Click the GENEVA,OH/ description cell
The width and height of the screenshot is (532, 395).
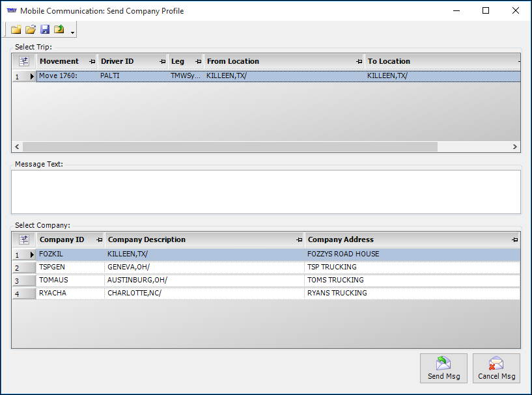point(204,267)
